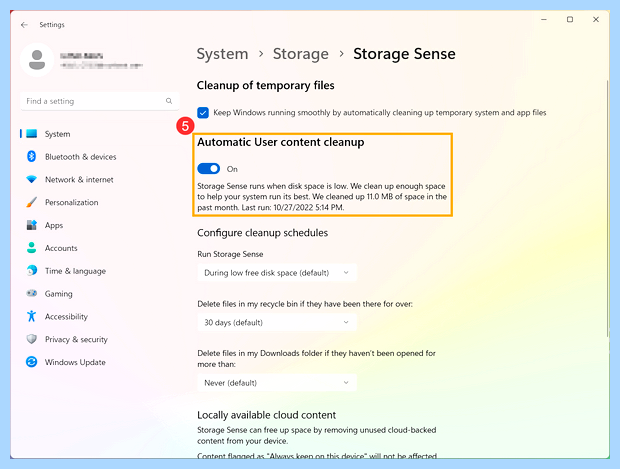Click the Privacy & security shield icon
Screen dimensions: 620x469
coord(32,339)
